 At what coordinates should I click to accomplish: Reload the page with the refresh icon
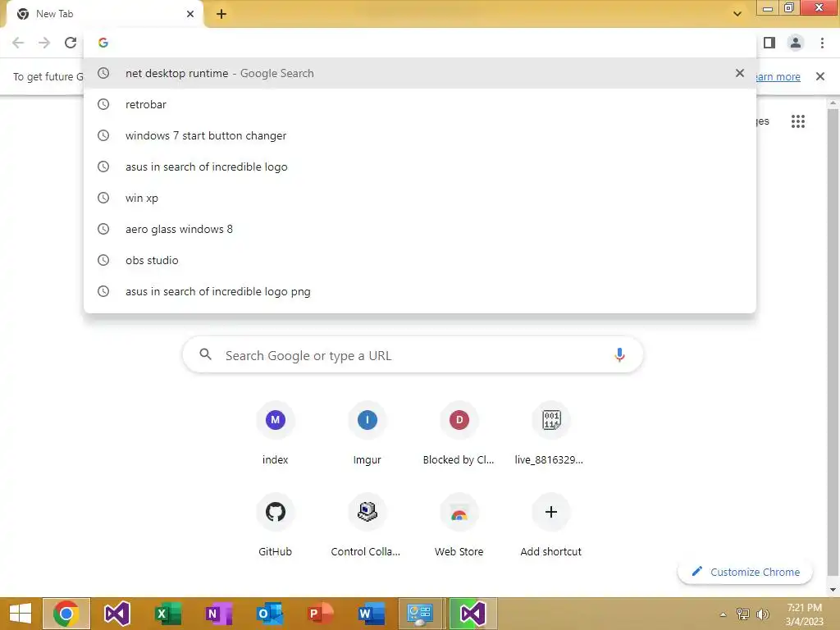point(71,43)
